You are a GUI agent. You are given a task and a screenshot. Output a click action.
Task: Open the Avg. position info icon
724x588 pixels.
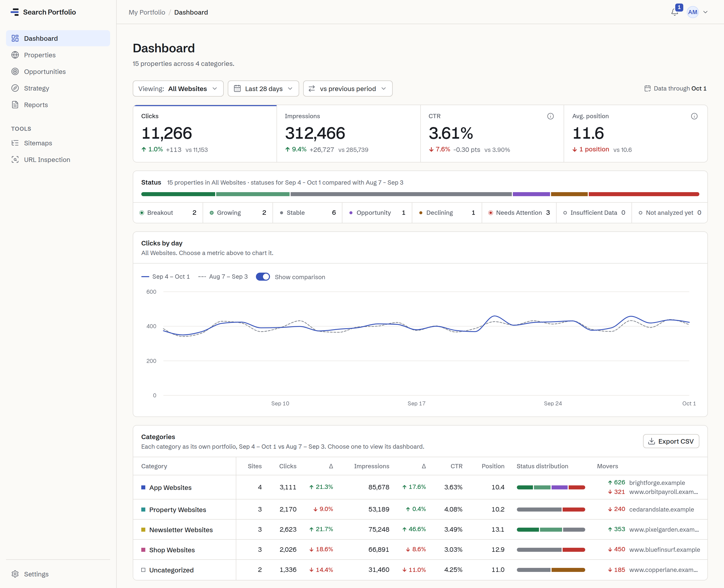coord(694,116)
